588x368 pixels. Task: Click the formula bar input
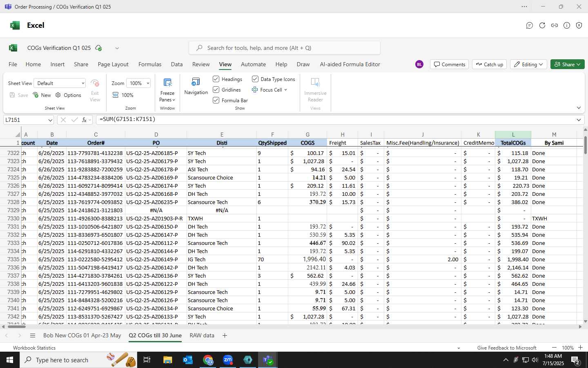pyautogui.click(x=335, y=120)
